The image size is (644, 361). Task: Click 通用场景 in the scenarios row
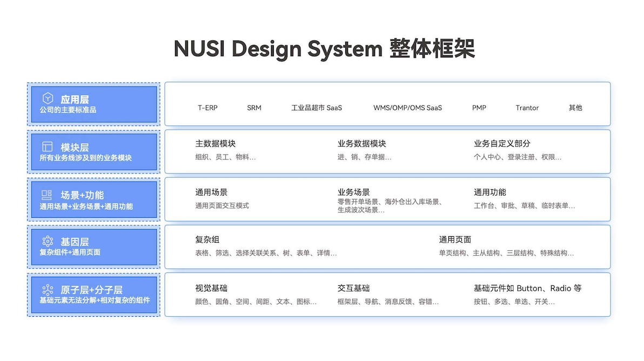tap(212, 191)
